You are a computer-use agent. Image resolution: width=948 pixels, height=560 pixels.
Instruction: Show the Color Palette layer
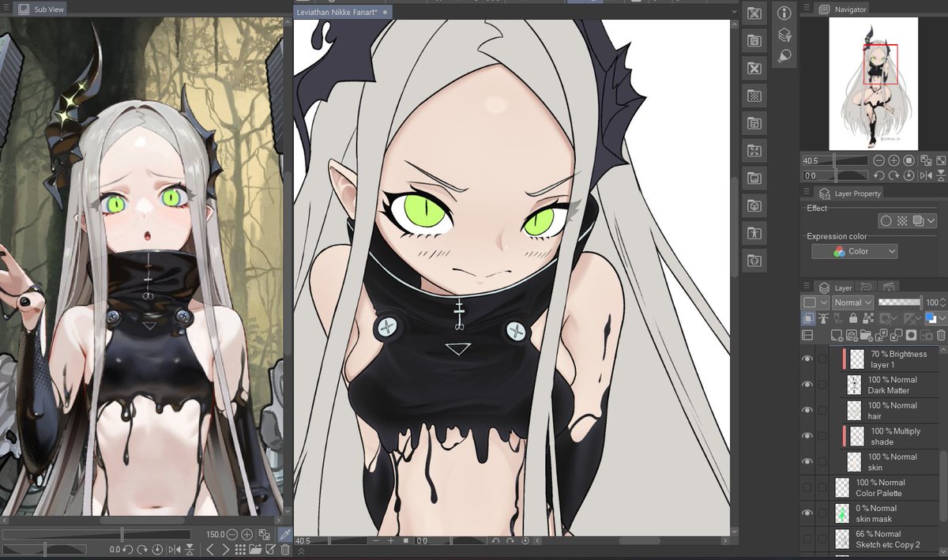click(807, 487)
